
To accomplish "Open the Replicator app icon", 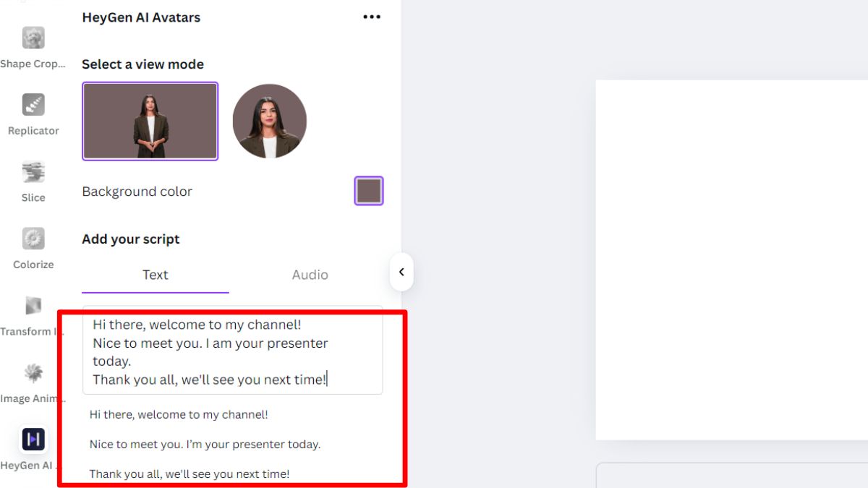I will (x=33, y=105).
